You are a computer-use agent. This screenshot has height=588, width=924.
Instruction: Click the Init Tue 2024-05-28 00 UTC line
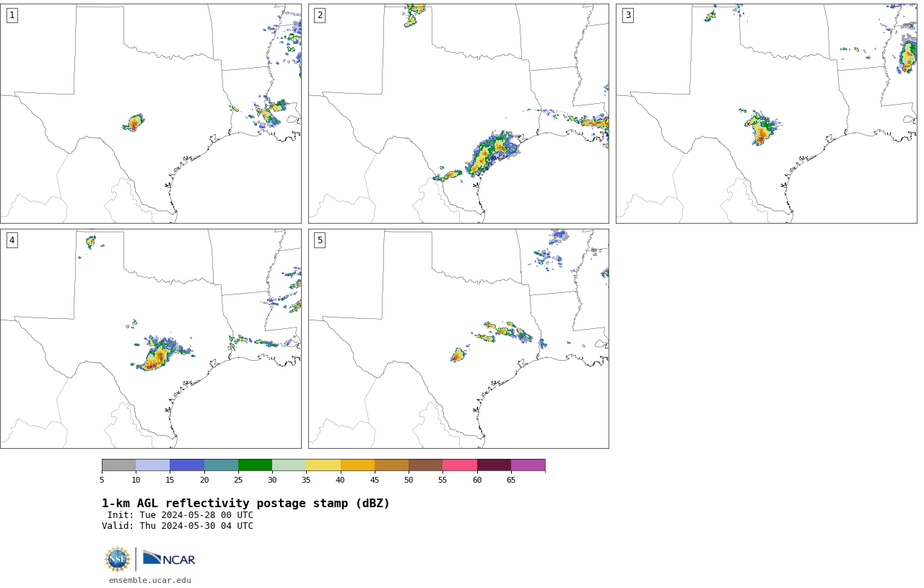[x=180, y=515]
